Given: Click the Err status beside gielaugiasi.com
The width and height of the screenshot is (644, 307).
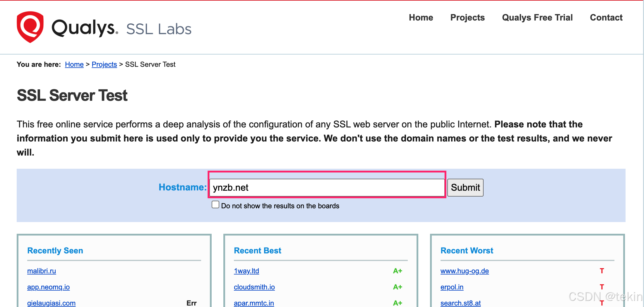Looking at the screenshot, I should pyautogui.click(x=191, y=303).
